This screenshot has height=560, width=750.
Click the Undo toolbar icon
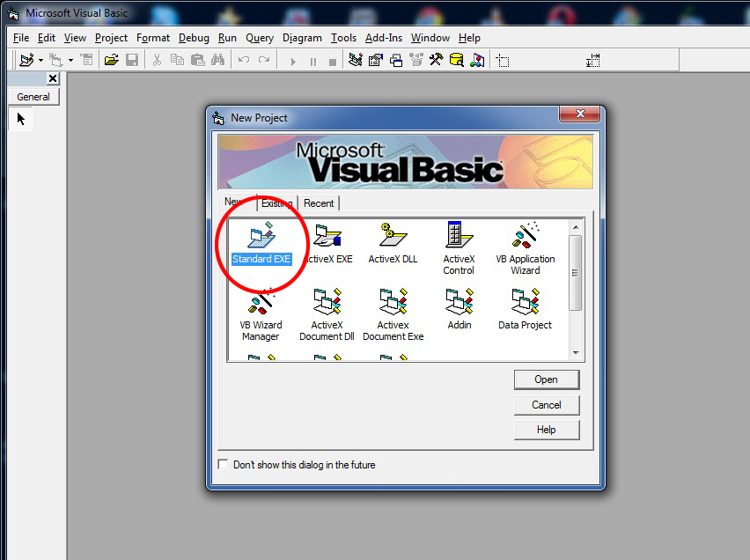coord(244,60)
